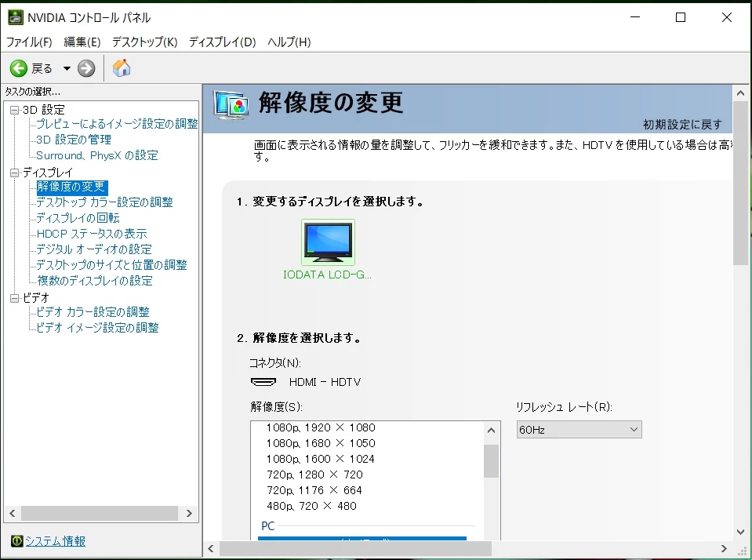Click the green Back arrow icon

coord(19,68)
